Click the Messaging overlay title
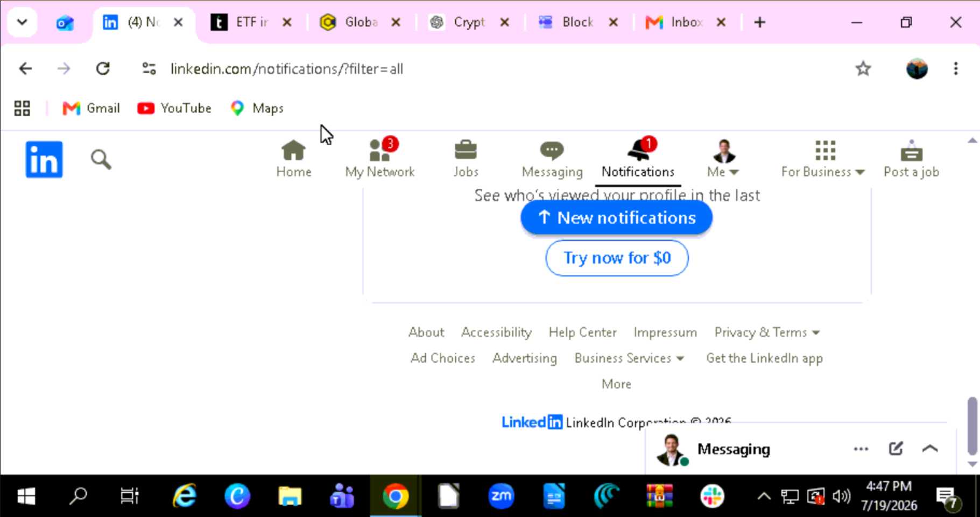This screenshot has height=517, width=980. (734, 449)
